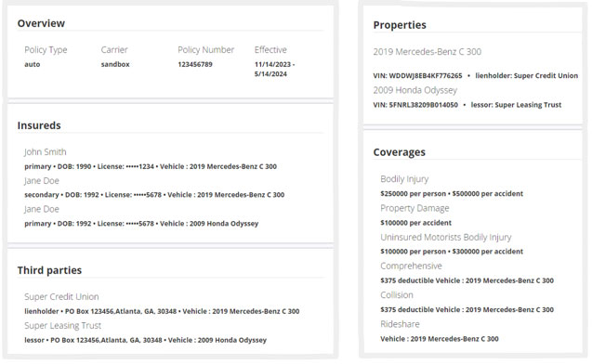Screen dimensions: 592x364
Task: Click the Comprehensive $375 deductible line
Action: point(467,280)
